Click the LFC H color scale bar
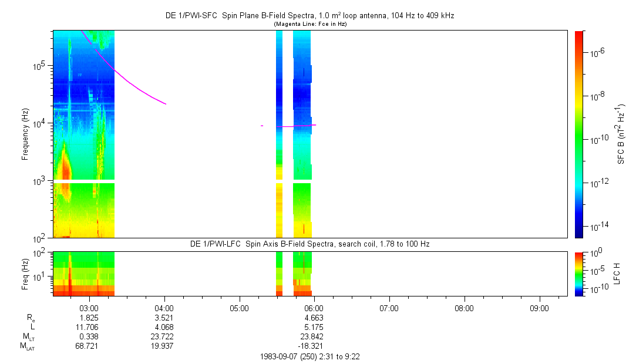Viewport: 636px width, 364px height. [579, 273]
